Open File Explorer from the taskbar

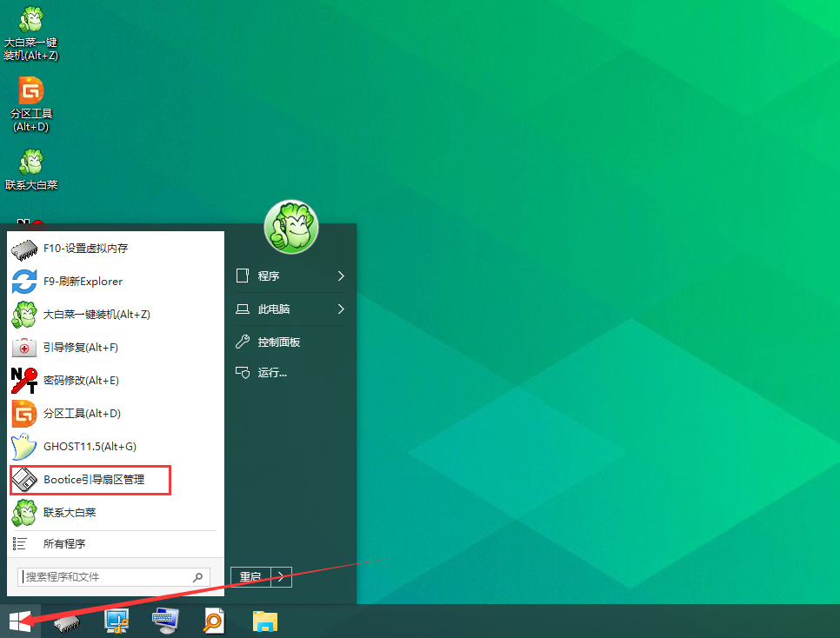(265, 621)
